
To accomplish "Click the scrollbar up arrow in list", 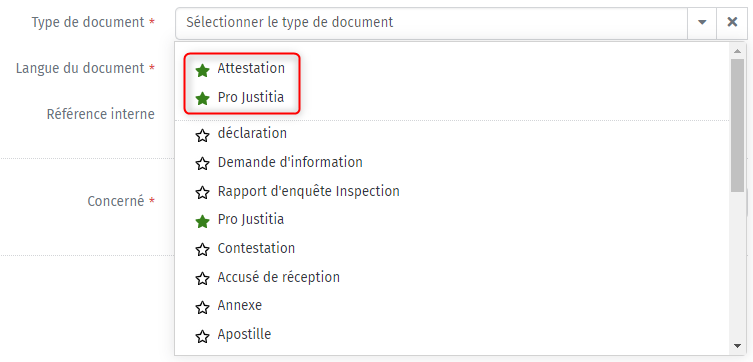I will [737, 50].
